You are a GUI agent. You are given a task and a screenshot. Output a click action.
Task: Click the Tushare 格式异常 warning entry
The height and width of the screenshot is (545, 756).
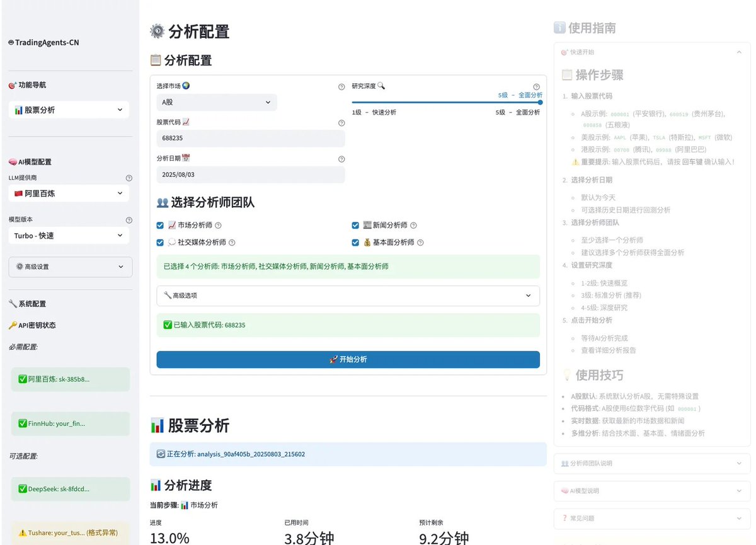(x=71, y=533)
